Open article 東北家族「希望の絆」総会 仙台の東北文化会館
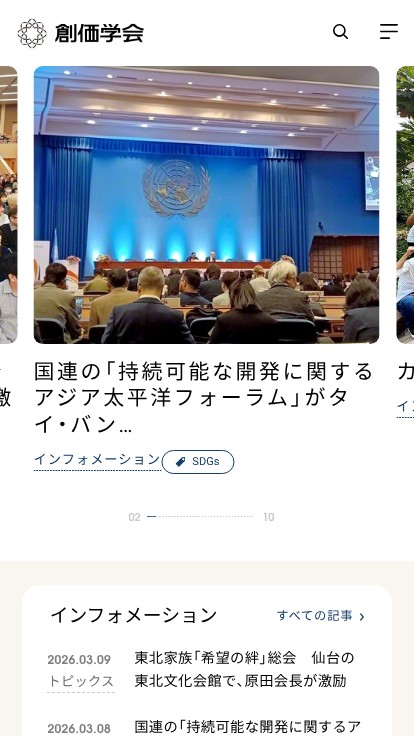The width and height of the screenshot is (414, 736). tap(244, 669)
